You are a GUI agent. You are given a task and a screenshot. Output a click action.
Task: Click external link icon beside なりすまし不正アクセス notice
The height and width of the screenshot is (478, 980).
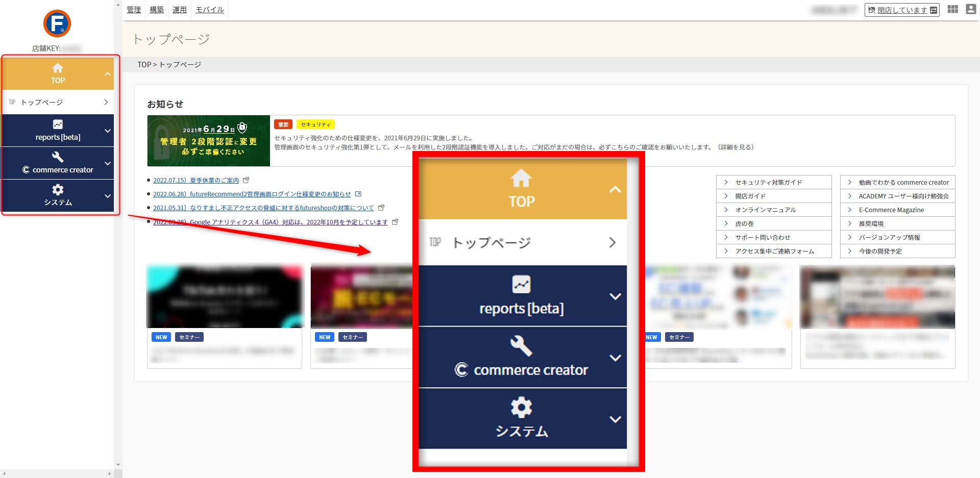381,208
